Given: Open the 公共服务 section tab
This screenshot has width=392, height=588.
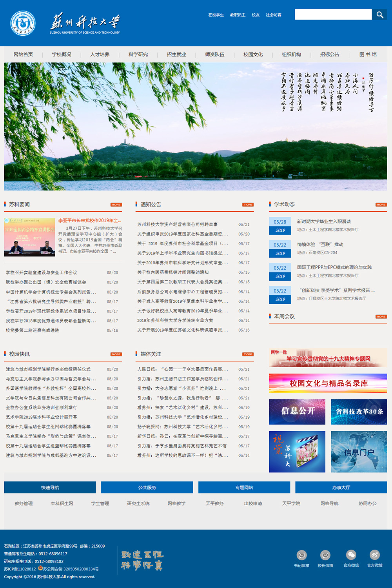Looking at the screenshot, I should [147, 487].
